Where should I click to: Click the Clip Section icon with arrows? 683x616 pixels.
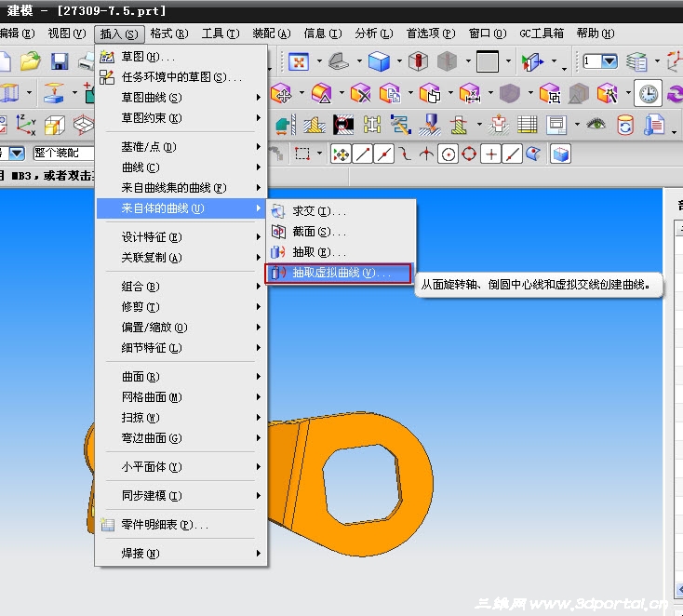click(x=532, y=61)
